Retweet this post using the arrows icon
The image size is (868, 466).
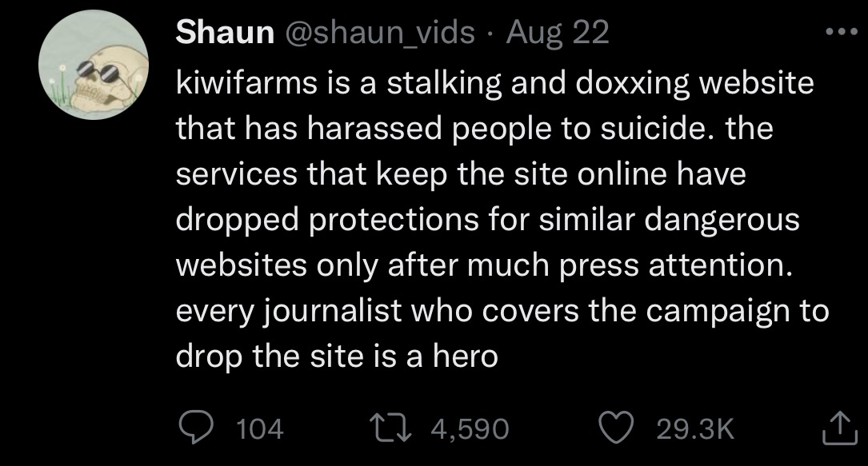point(393,428)
